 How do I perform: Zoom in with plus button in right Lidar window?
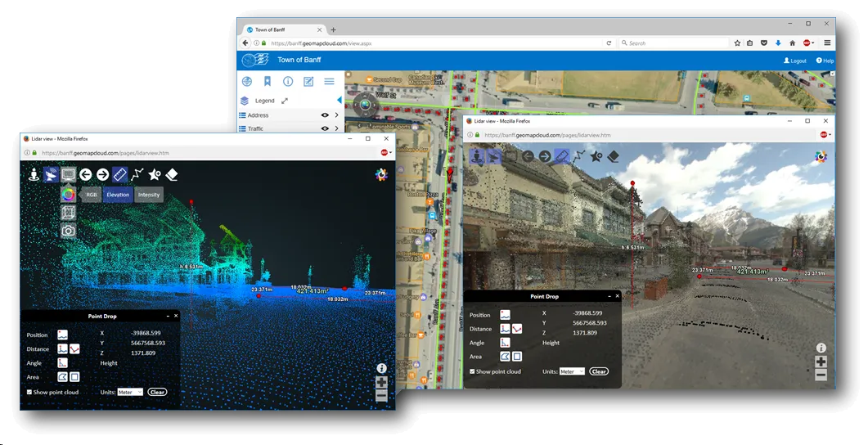pos(821,362)
